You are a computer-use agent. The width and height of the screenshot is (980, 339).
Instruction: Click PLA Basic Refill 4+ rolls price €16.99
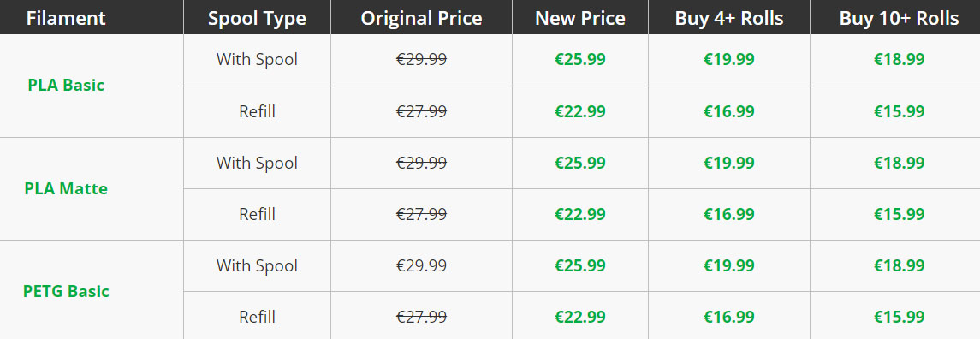[728, 111]
